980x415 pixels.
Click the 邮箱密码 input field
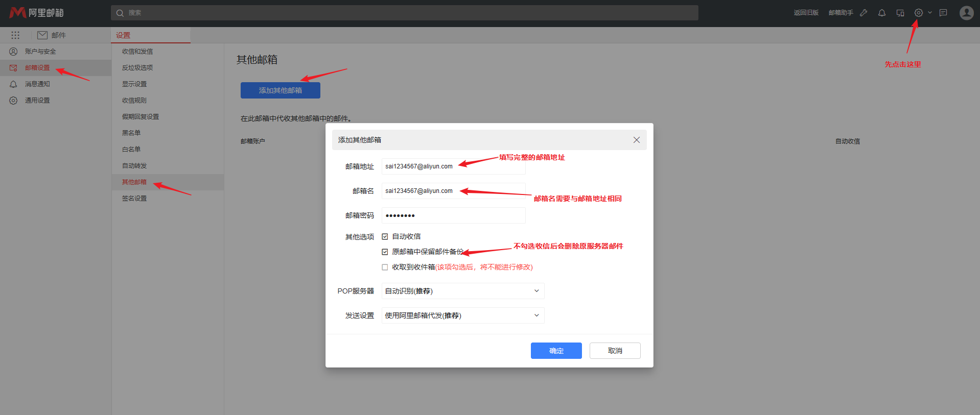point(453,215)
